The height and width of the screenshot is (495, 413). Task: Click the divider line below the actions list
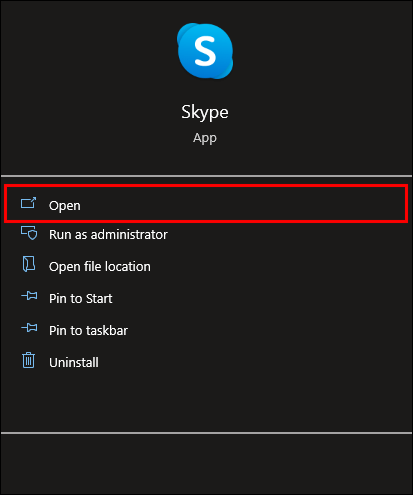point(206,433)
